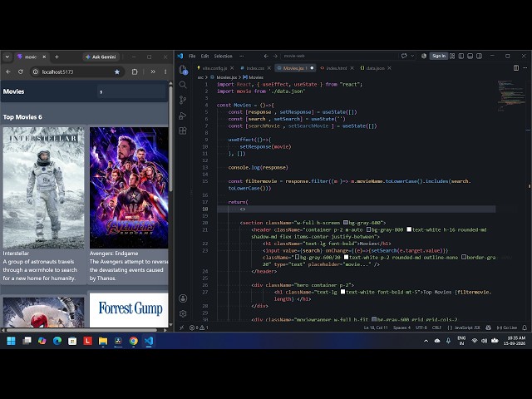
Task: Open the Run and Debug view
Action: tap(183, 116)
